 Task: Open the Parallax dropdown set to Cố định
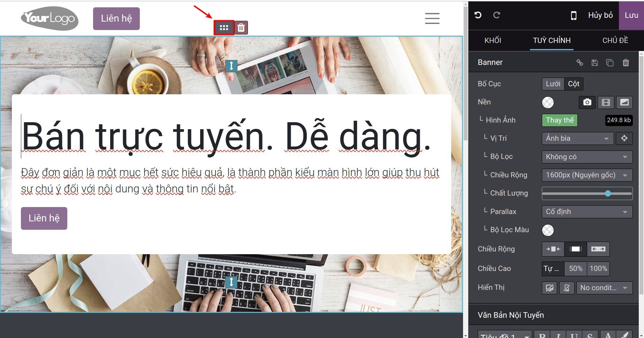pyautogui.click(x=587, y=212)
